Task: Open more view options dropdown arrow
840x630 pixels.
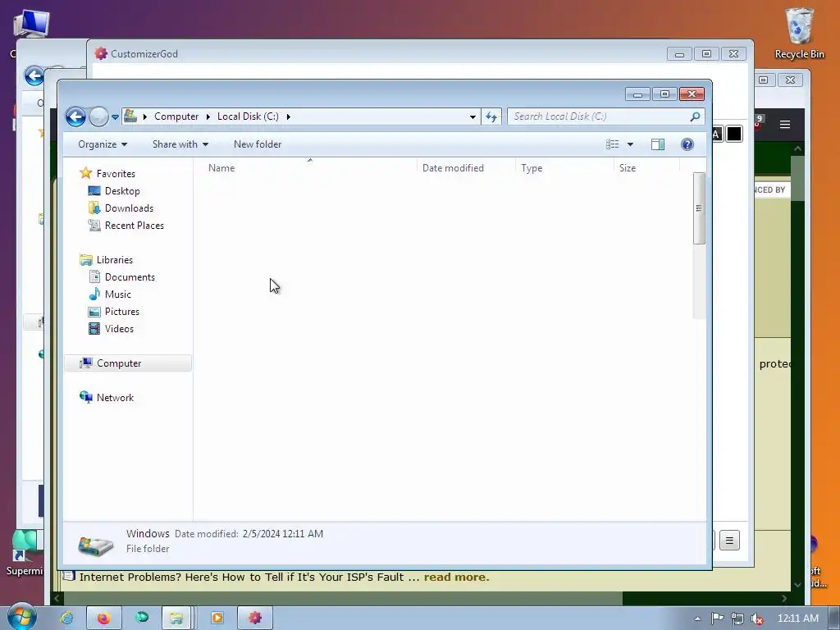Action: (x=630, y=144)
